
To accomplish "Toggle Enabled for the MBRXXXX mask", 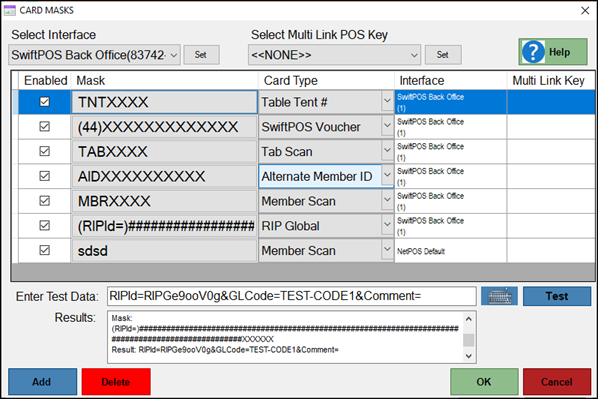I will pos(45,201).
